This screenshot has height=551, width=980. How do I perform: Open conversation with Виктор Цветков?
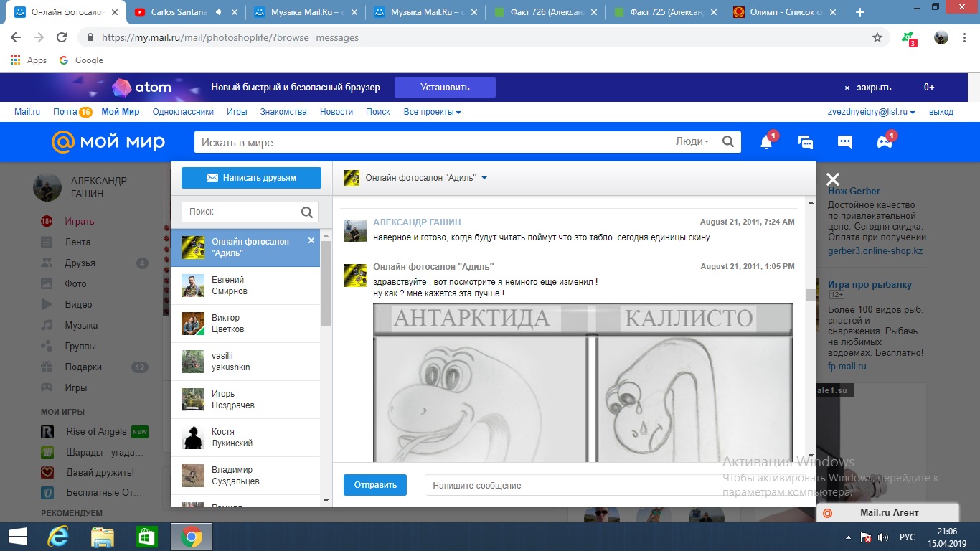(245, 324)
